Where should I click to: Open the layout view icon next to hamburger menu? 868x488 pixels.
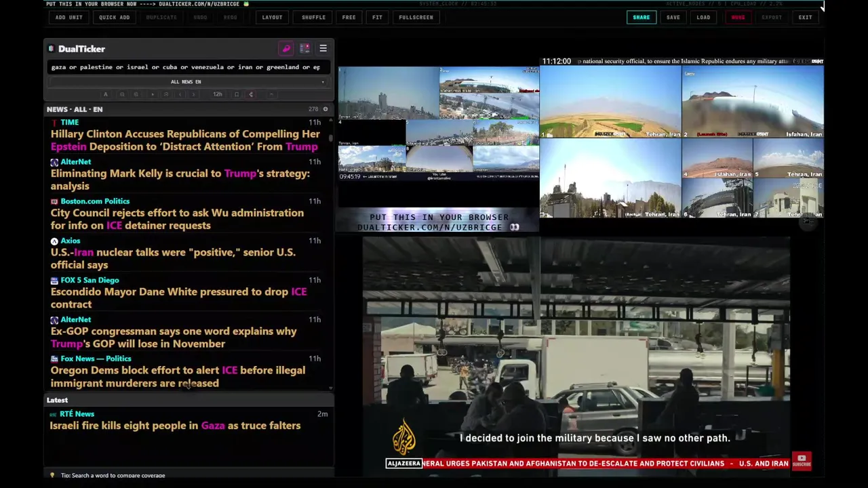pos(304,49)
